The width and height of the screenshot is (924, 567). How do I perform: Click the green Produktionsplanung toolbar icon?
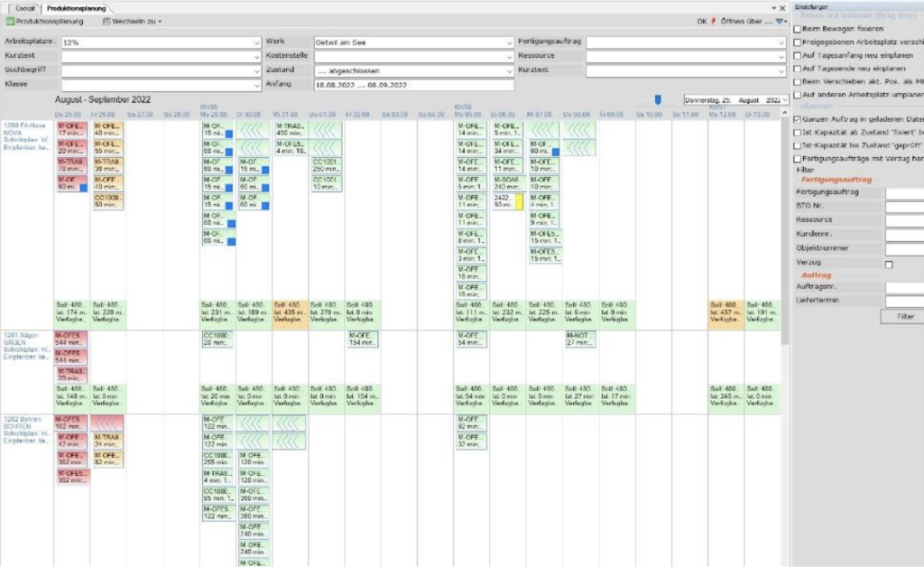[x=10, y=22]
